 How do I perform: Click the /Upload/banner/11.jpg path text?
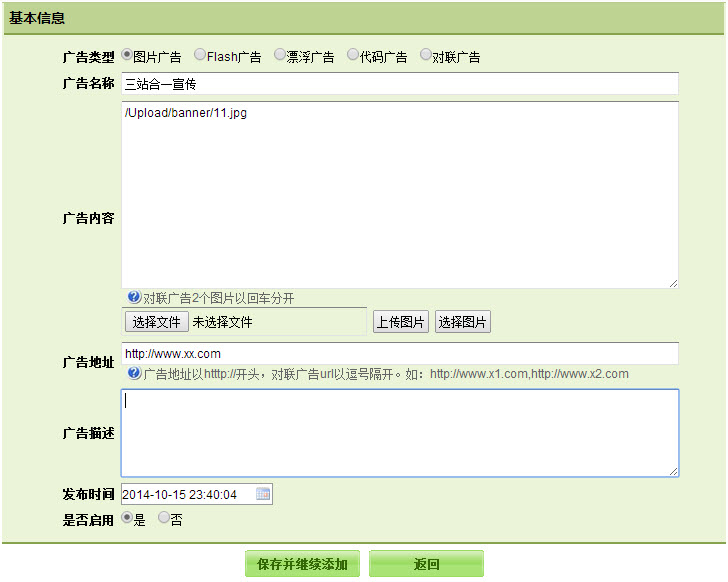(186, 113)
